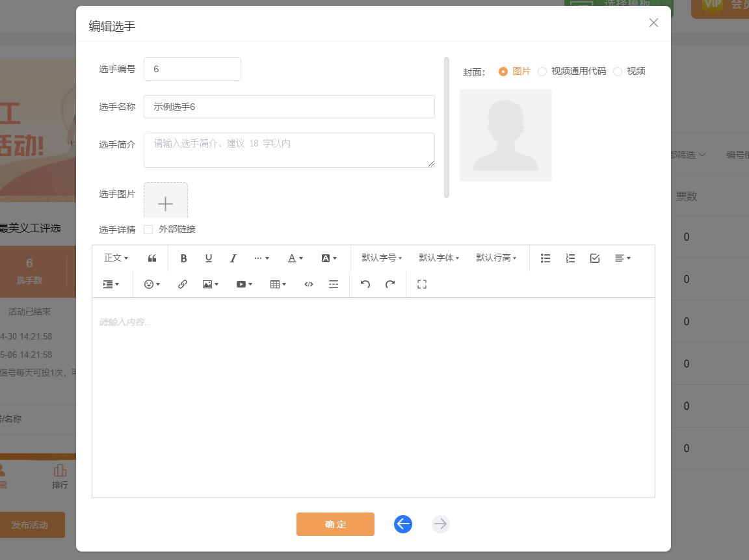Viewport: 749px width, 560px height.
Task: Select 视频通用代码 cover option
Action: [542, 72]
